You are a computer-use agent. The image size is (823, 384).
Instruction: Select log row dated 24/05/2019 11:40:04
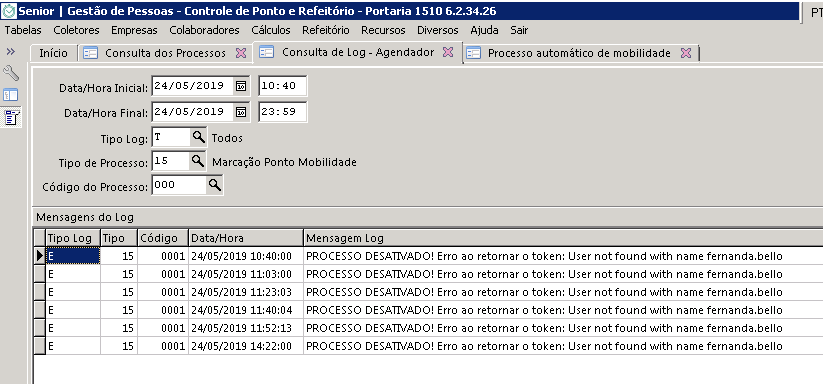coord(428,311)
